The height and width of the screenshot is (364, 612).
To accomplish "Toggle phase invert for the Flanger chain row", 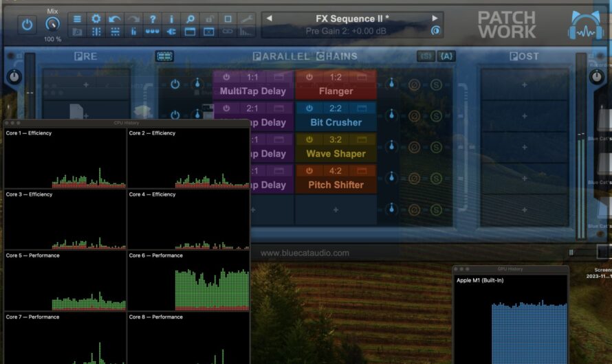I will tap(414, 84).
